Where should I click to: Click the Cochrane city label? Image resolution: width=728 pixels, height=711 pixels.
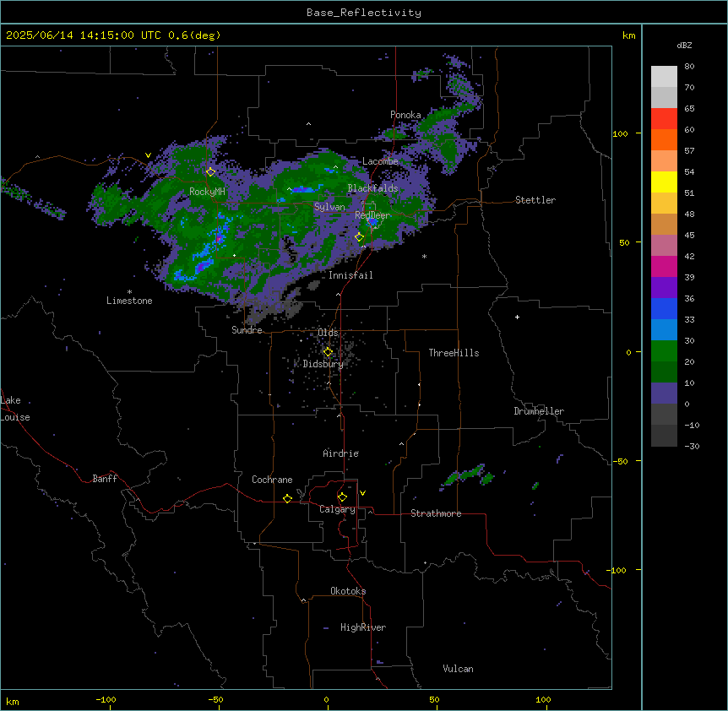point(272,480)
